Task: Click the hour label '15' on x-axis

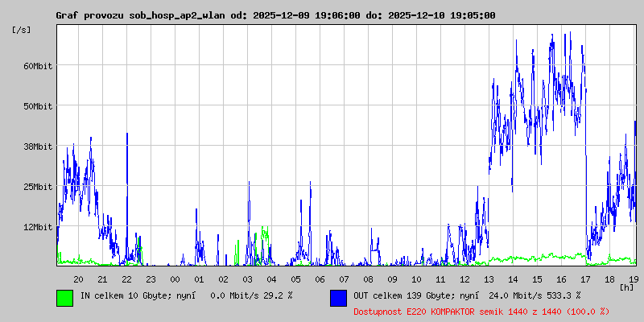Action: tap(537, 279)
